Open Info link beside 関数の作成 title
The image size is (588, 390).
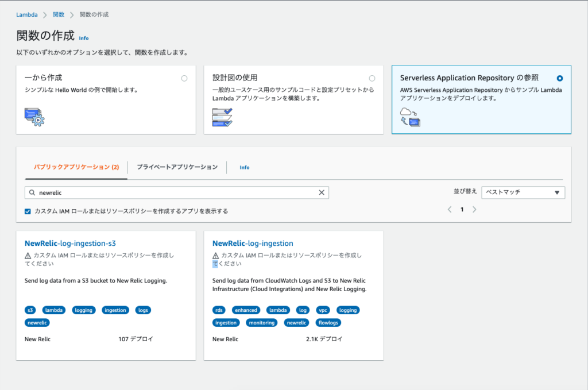pos(84,38)
